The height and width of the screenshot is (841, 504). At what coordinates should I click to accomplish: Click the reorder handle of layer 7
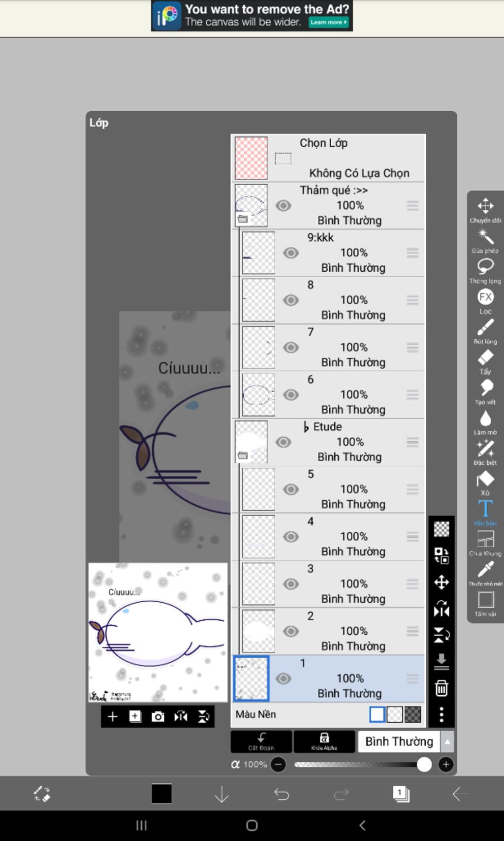coord(412,347)
